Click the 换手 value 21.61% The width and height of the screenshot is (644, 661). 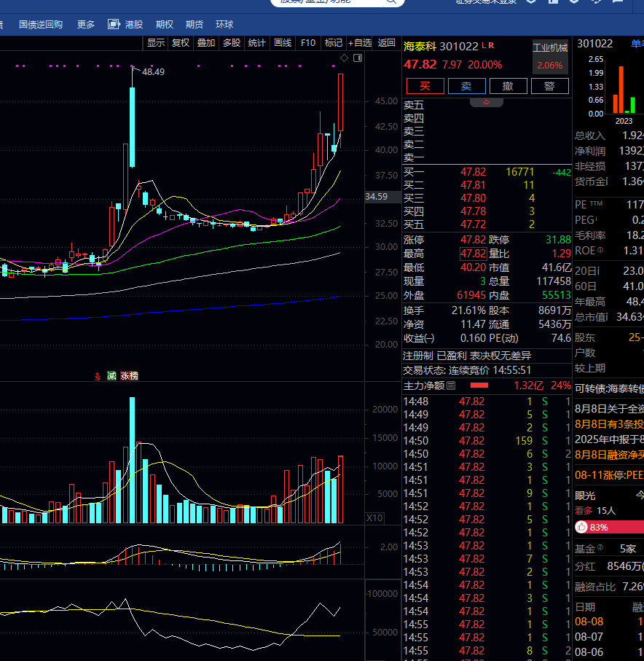click(468, 310)
